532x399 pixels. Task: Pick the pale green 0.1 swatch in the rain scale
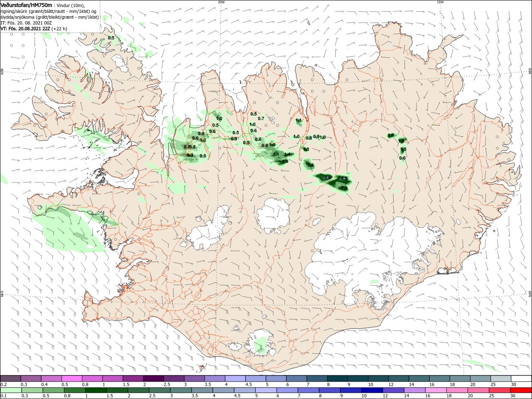pos(10,390)
